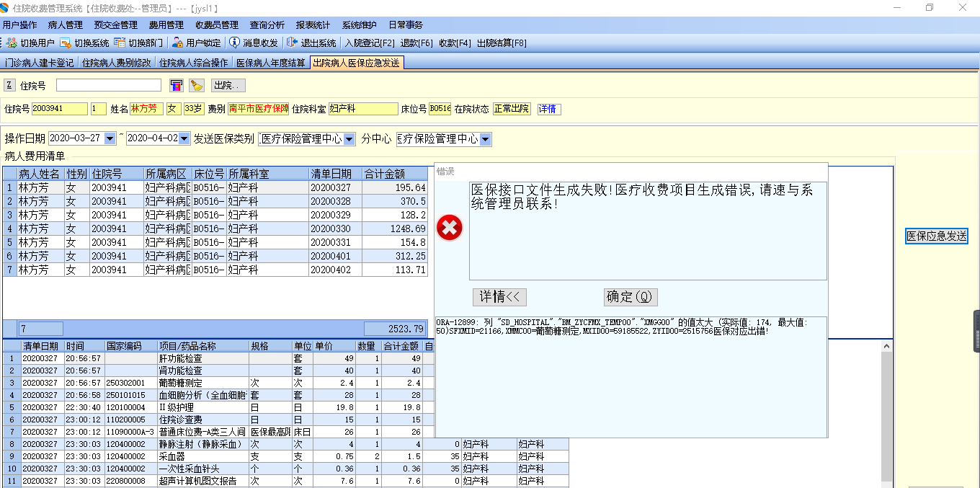Open the 报表统计 menu
Screen dimensions: 980x488
point(313,25)
